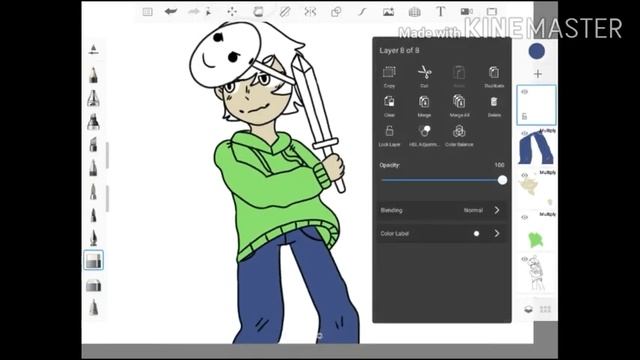
Task: Duplicate the current layer
Action: tap(494, 76)
